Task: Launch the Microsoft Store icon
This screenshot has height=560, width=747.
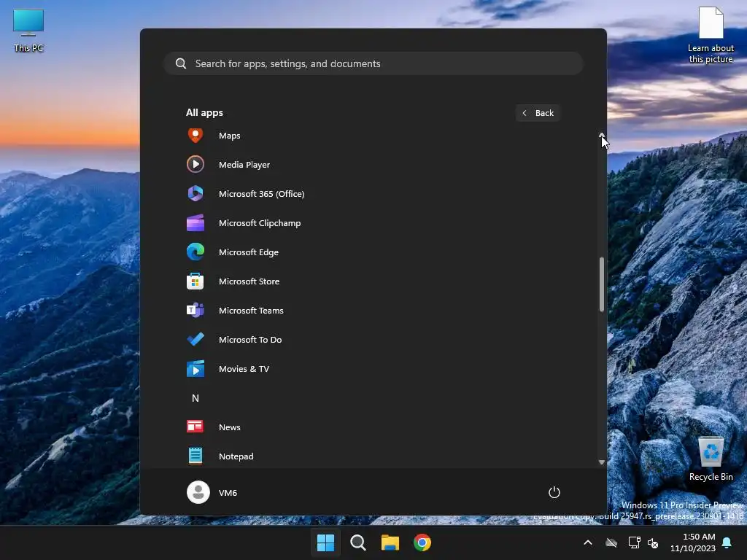Action: (196, 281)
